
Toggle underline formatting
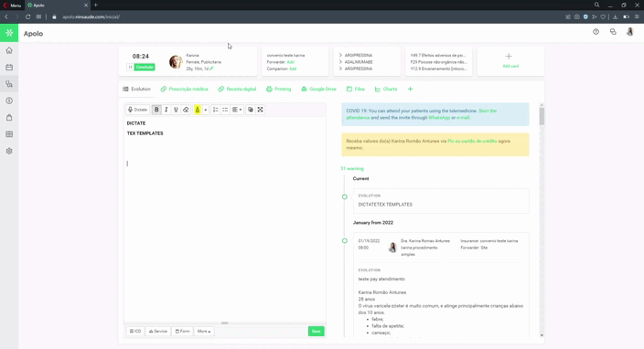coord(177,110)
